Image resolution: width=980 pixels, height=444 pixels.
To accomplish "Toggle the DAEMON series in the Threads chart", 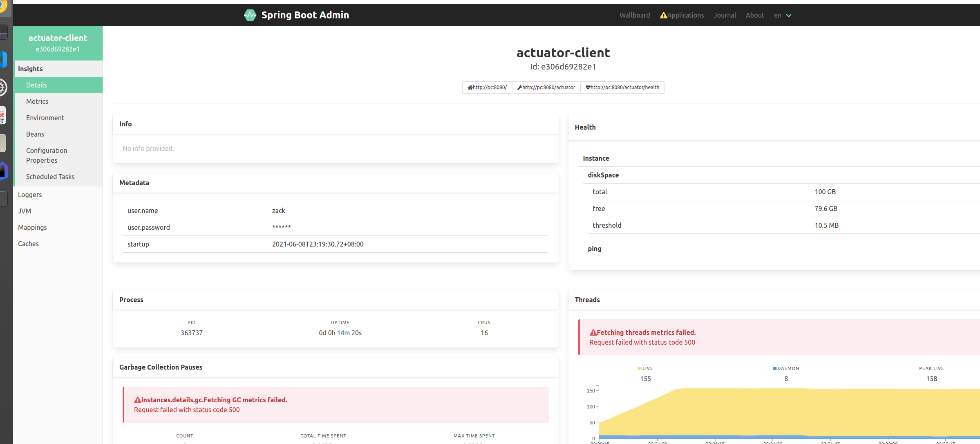I will [x=785, y=368].
